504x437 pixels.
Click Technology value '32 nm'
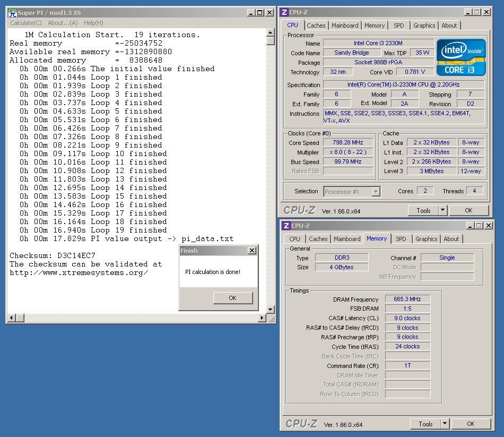pyautogui.click(x=338, y=72)
